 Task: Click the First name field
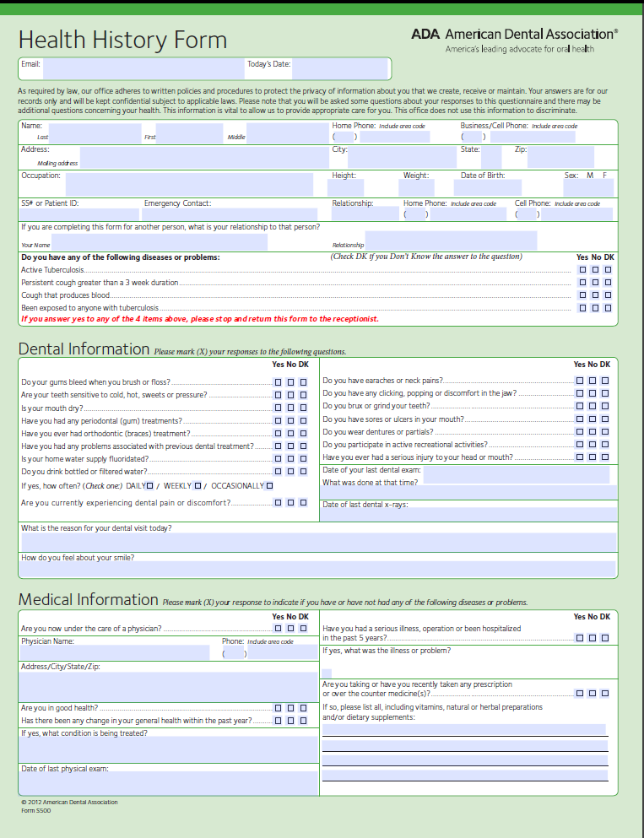[x=189, y=133]
